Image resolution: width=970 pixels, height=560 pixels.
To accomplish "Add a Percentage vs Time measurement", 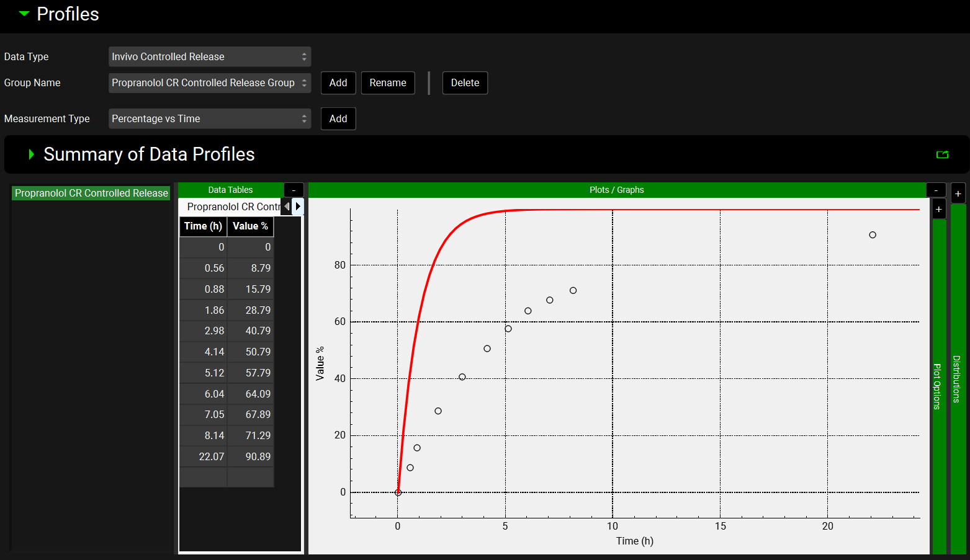I will pyautogui.click(x=338, y=119).
